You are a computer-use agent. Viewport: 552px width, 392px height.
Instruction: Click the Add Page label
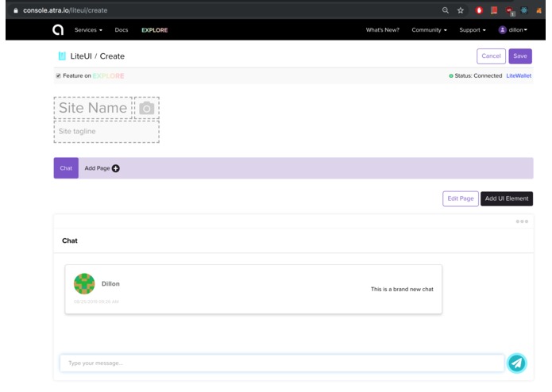tap(97, 168)
